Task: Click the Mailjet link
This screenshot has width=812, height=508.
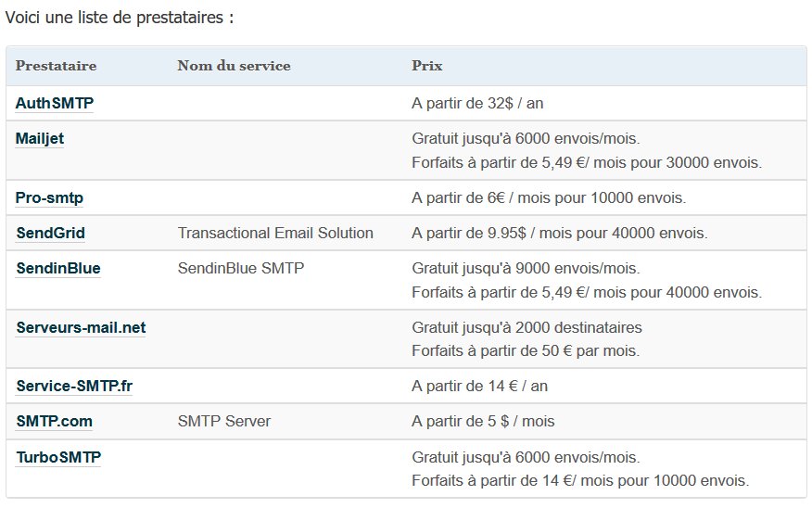Action: tap(40, 139)
